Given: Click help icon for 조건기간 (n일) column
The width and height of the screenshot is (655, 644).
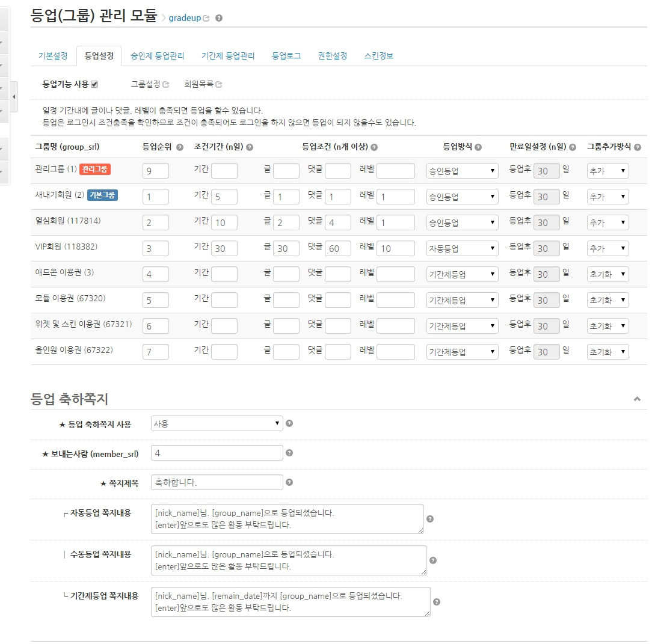Looking at the screenshot, I should pos(250,147).
